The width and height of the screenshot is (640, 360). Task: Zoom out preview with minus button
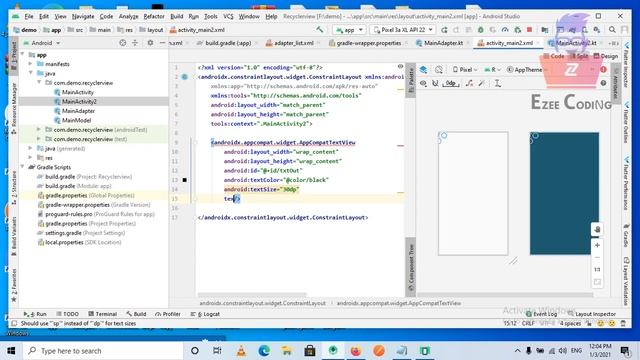[597, 258]
